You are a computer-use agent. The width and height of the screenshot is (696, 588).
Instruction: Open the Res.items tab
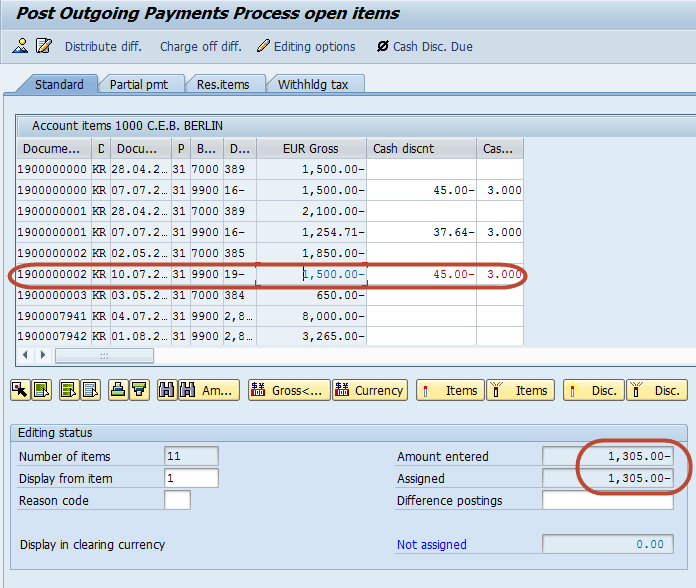222,85
